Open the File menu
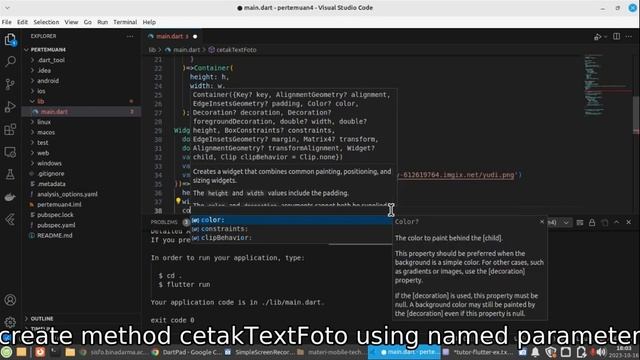Screen dimensions: 640x360 pyautogui.click(x=7, y=22)
